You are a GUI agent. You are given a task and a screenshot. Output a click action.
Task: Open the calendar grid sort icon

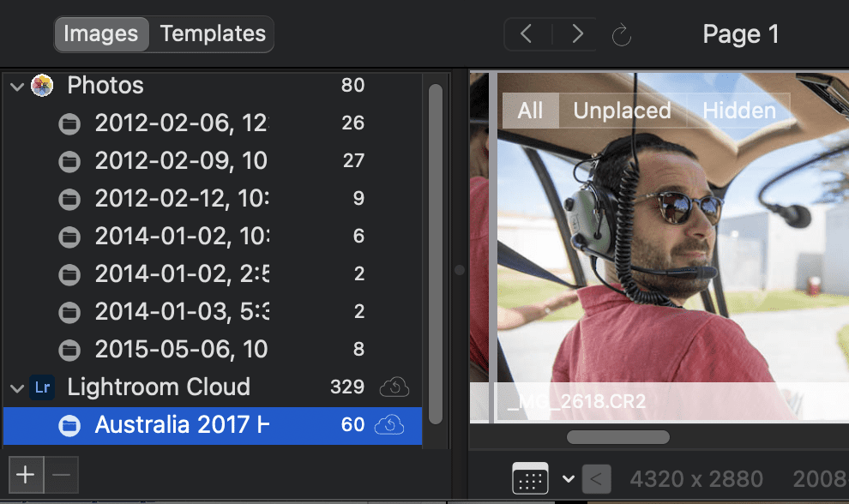[x=530, y=478]
